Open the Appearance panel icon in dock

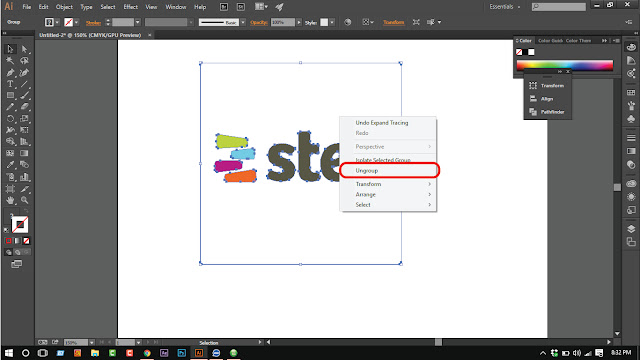click(631, 197)
